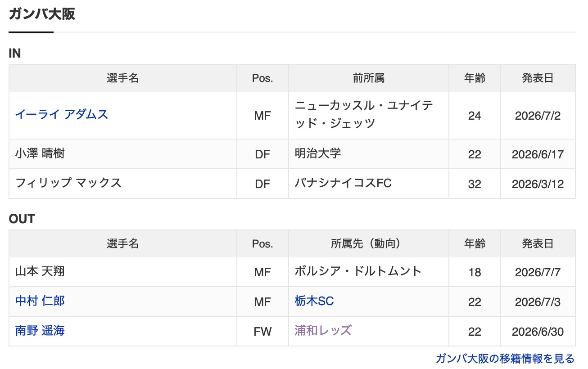This screenshot has width=588, height=369.
Task: Open 浦和レッズ team link
Action: click(x=323, y=330)
